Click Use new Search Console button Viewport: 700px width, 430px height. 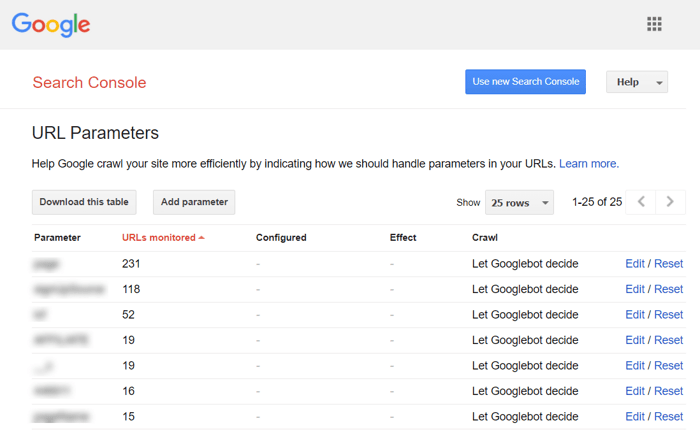coord(525,82)
